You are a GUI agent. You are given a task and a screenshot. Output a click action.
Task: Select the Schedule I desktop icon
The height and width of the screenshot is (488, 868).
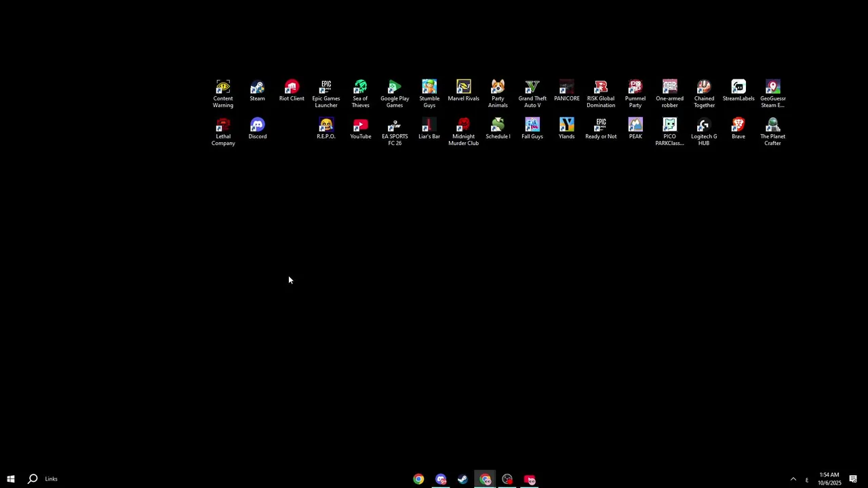click(498, 129)
